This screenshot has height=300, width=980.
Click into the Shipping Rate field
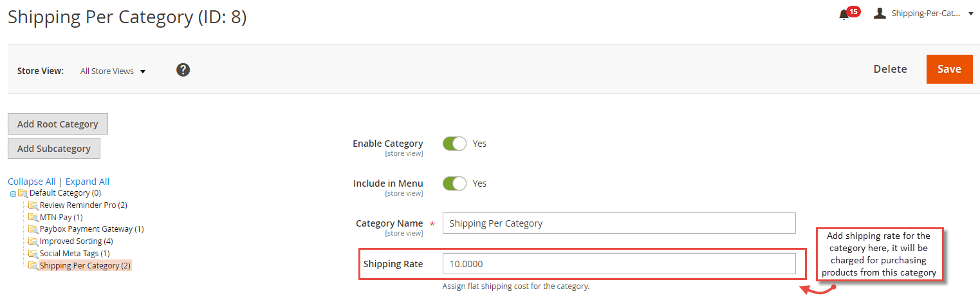coord(618,264)
